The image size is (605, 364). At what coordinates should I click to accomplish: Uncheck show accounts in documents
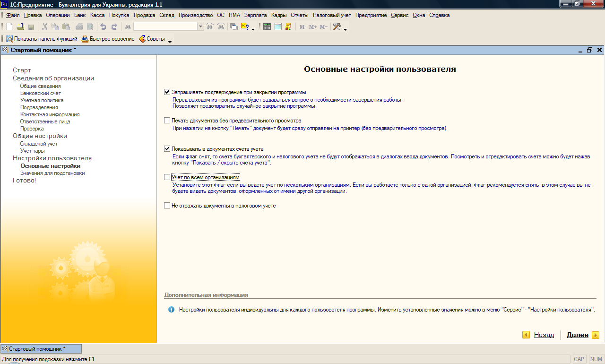(x=167, y=149)
